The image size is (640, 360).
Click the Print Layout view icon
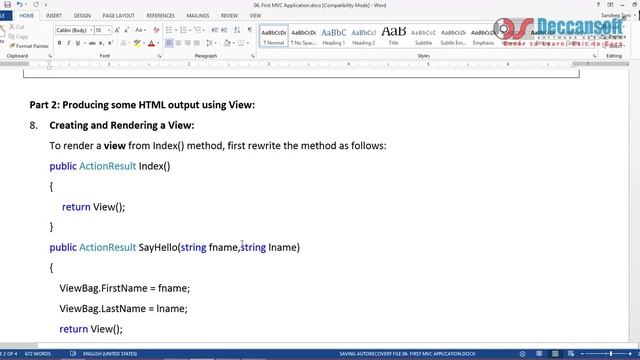[555, 354]
